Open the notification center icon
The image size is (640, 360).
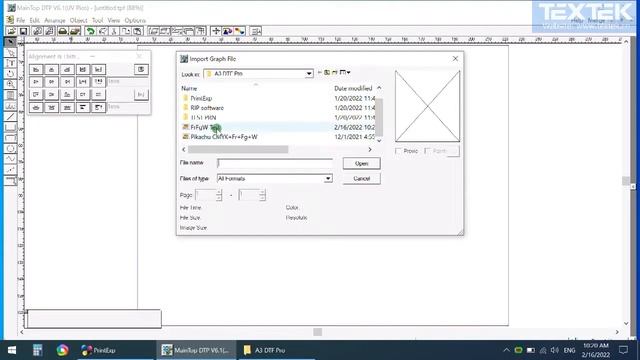click(623, 350)
